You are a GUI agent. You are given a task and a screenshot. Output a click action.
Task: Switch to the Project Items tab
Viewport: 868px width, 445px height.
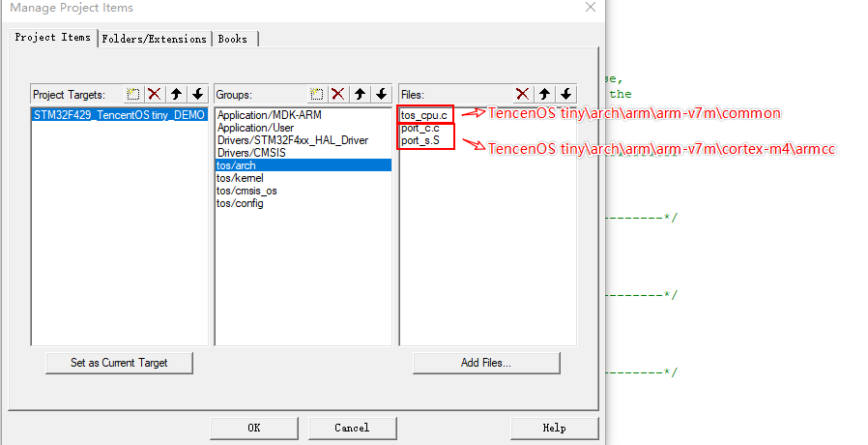[52, 37]
